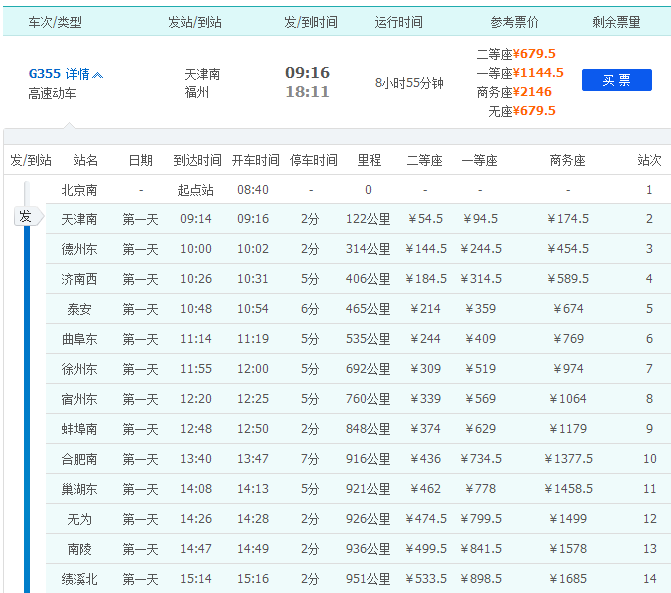Select the 发站/到站 column header
Viewport: 671px width, 593px height.
pyautogui.click(x=195, y=22)
